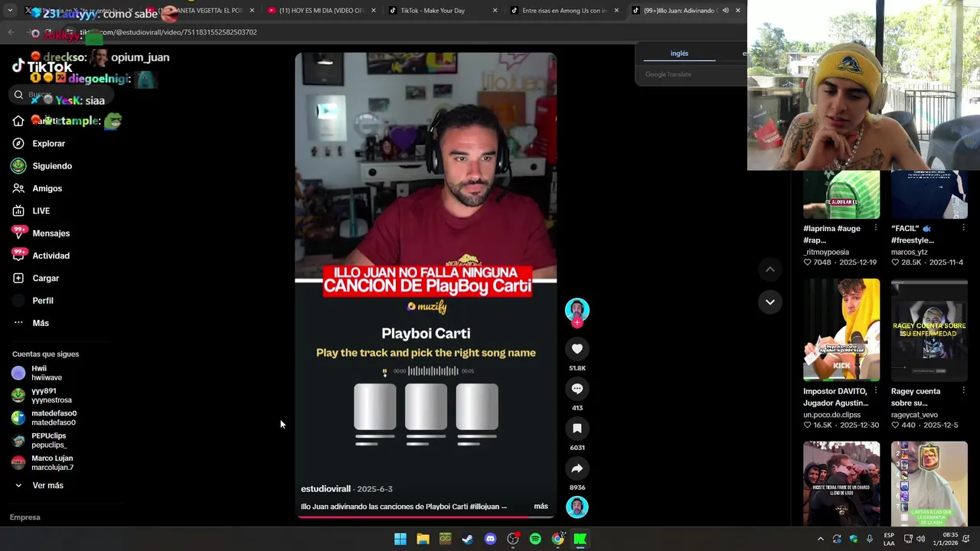Open the Empresa footer link
The height and width of the screenshot is (551, 980).
(x=24, y=517)
